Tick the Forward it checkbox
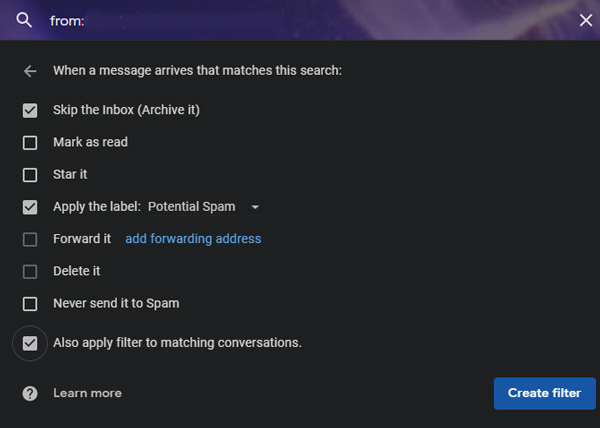Image resolution: width=600 pixels, height=428 pixels. click(x=30, y=239)
